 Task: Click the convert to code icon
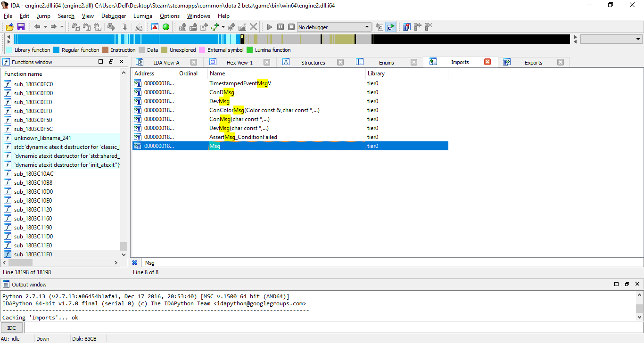[x=183, y=27]
